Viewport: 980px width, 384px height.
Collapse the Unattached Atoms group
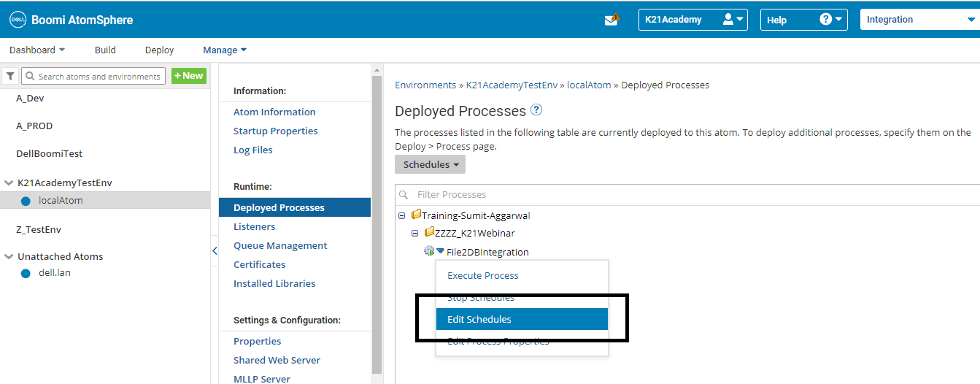tap(9, 257)
